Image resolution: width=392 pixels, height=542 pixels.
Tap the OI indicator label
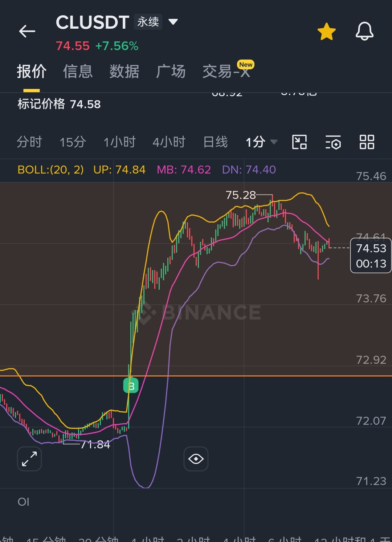click(x=24, y=502)
